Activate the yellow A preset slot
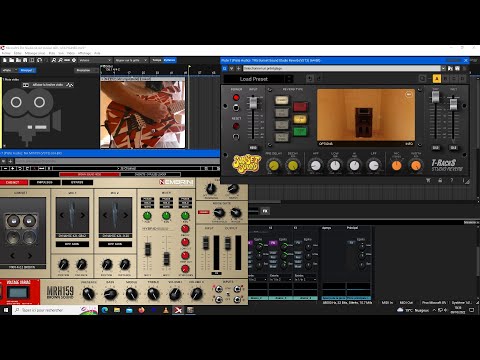The height and width of the screenshot is (360, 480). (437, 79)
